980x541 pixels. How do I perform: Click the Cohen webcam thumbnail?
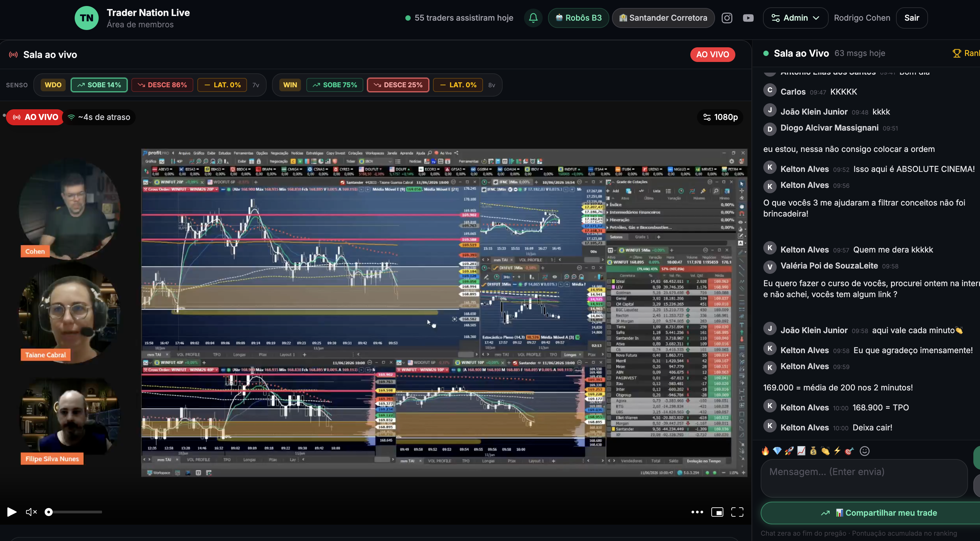tap(69, 210)
